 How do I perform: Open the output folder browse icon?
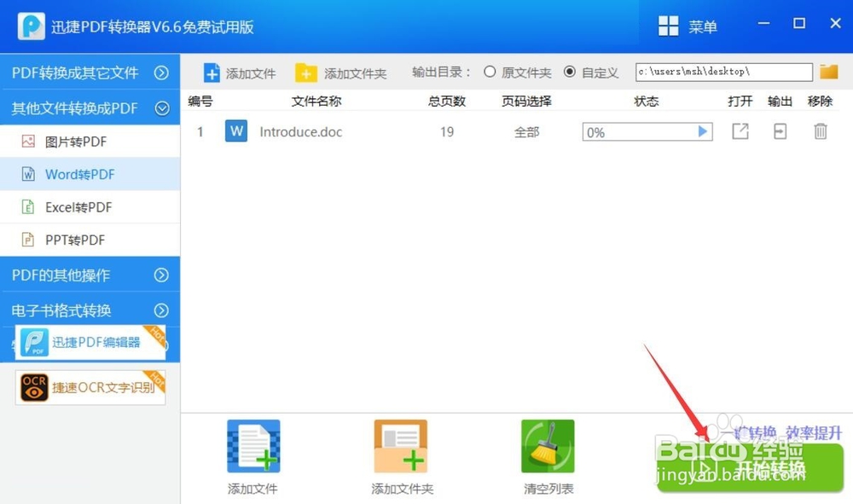tap(828, 72)
